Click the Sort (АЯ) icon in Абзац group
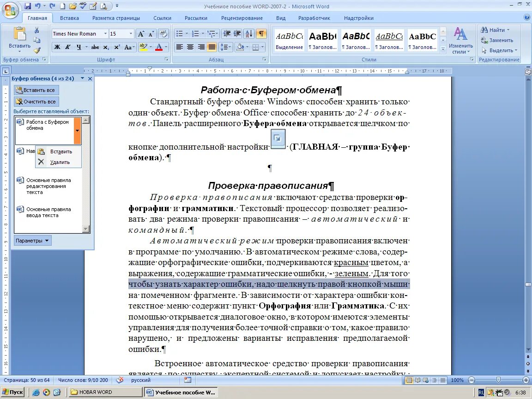The width and height of the screenshot is (532, 399). click(249, 33)
